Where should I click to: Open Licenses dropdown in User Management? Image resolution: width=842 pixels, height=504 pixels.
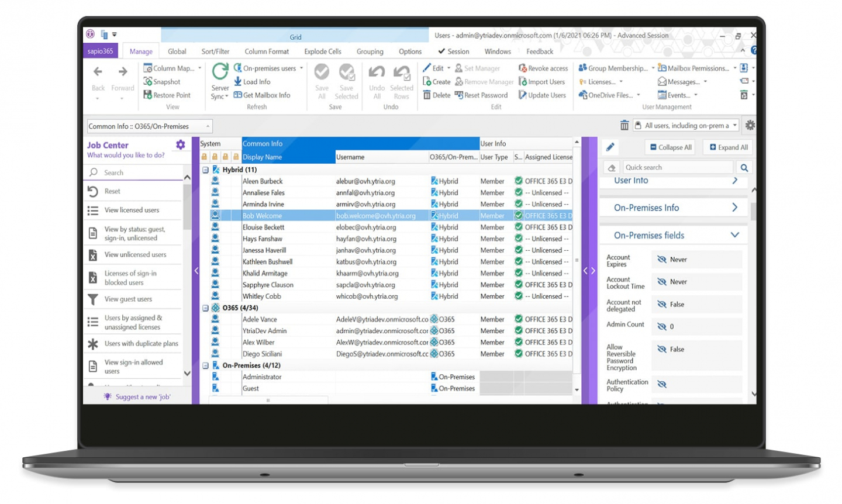pyautogui.click(x=601, y=82)
